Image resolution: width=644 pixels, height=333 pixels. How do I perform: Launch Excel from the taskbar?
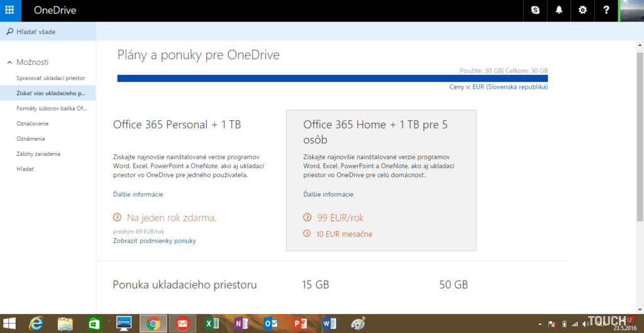point(212,324)
